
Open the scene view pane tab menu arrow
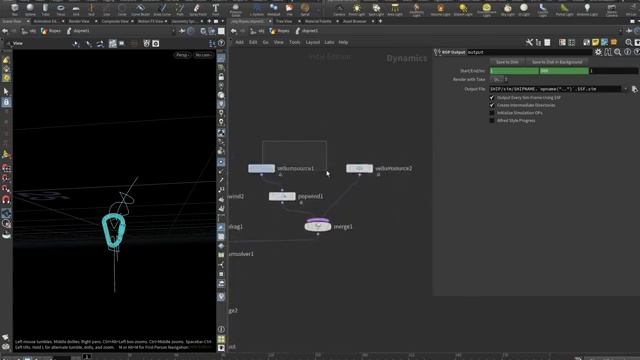click(x=222, y=21)
